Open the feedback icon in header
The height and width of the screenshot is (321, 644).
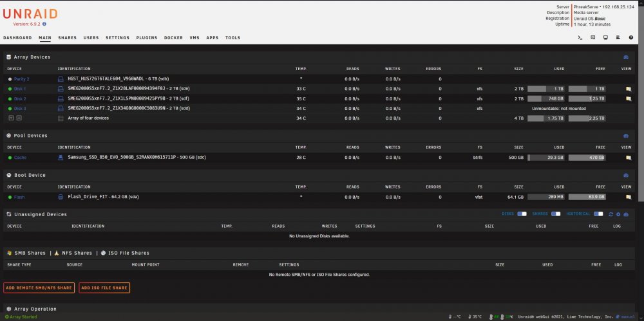click(x=592, y=37)
